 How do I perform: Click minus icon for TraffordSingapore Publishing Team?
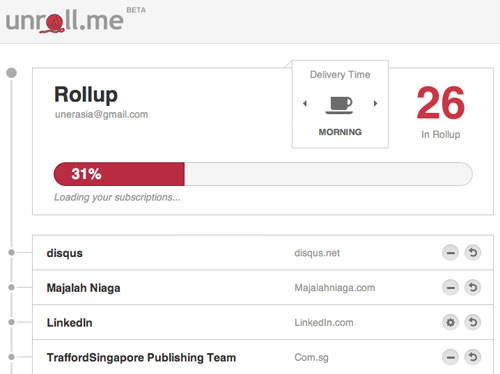[x=450, y=357]
